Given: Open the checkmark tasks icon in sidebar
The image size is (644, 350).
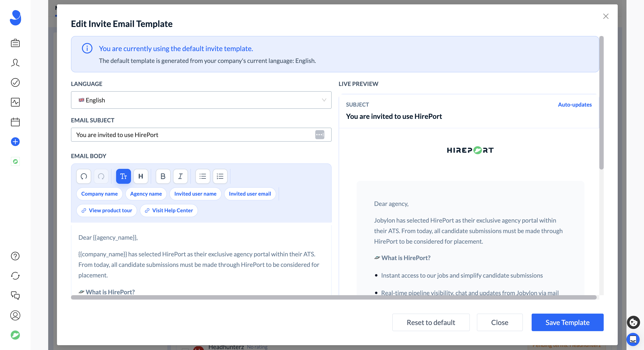Looking at the screenshot, I should [15, 82].
